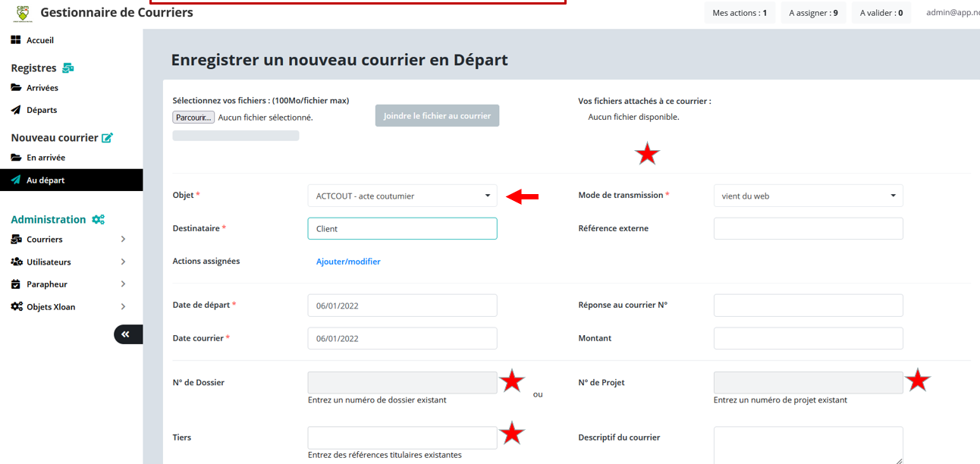Click the Nouveau courrier edit icon
Viewport: 980px width, 464px height.
coord(107,138)
